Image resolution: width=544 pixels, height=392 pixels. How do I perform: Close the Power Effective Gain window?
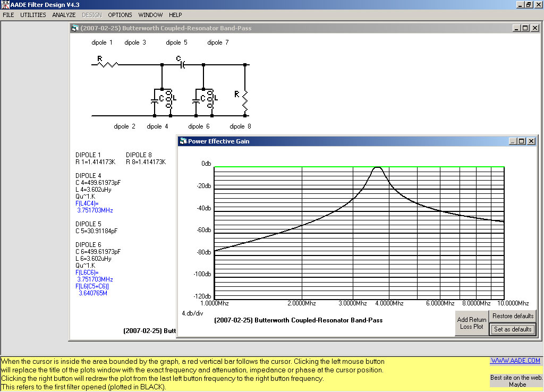coord(531,141)
